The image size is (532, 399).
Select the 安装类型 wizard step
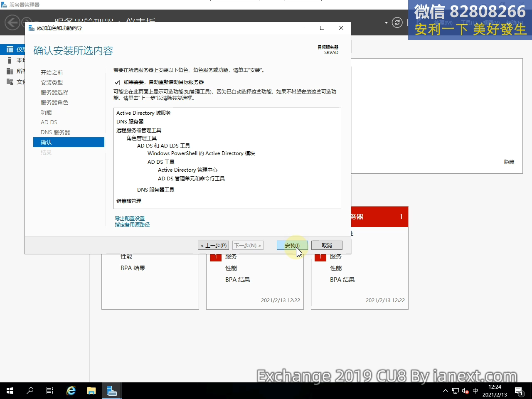point(52,83)
